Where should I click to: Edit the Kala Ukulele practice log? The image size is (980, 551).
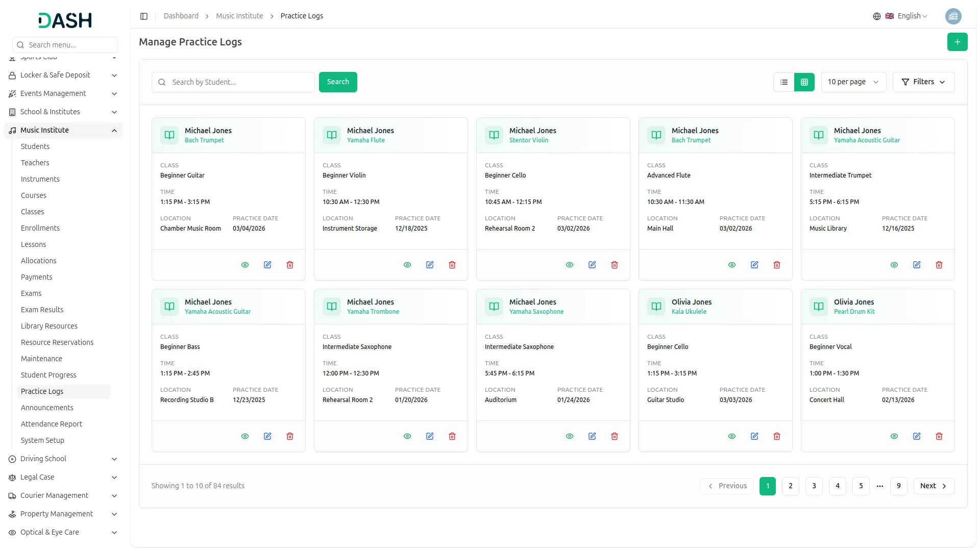754,436
